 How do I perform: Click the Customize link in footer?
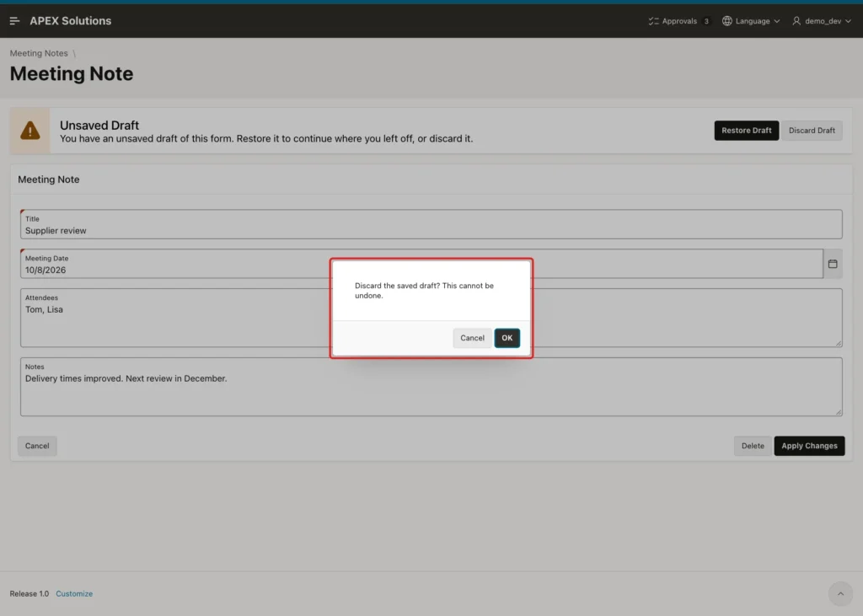pyautogui.click(x=74, y=593)
